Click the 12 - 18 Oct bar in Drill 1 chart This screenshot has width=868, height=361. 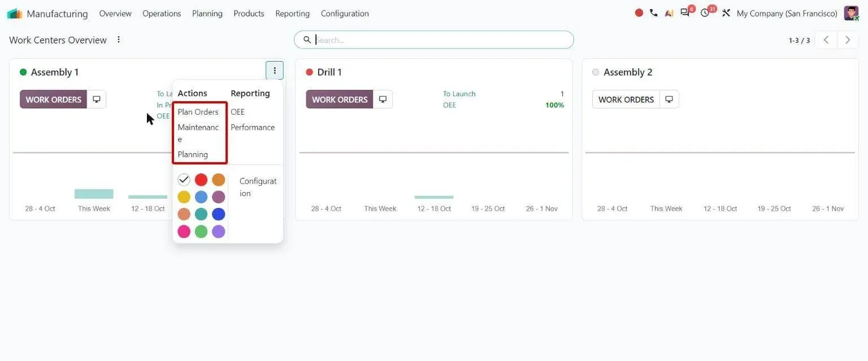(x=434, y=197)
